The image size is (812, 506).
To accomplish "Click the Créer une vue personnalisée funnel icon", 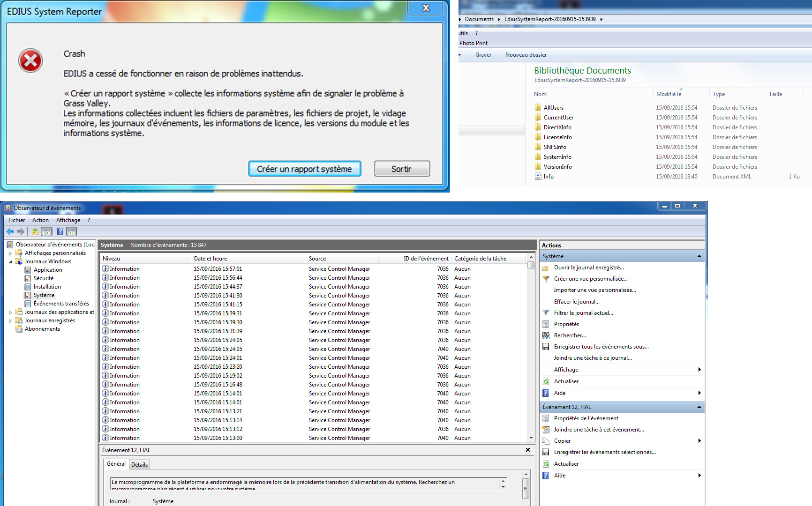I will pyautogui.click(x=546, y=279).
